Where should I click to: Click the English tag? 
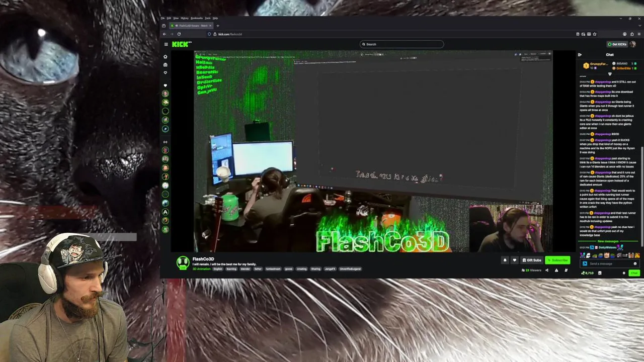tap(218, 269)
